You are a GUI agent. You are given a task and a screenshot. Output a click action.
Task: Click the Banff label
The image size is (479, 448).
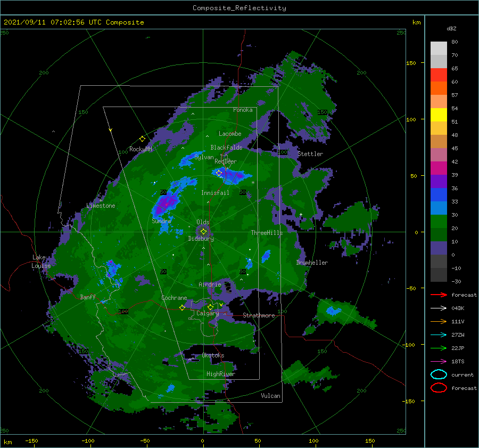88,297
